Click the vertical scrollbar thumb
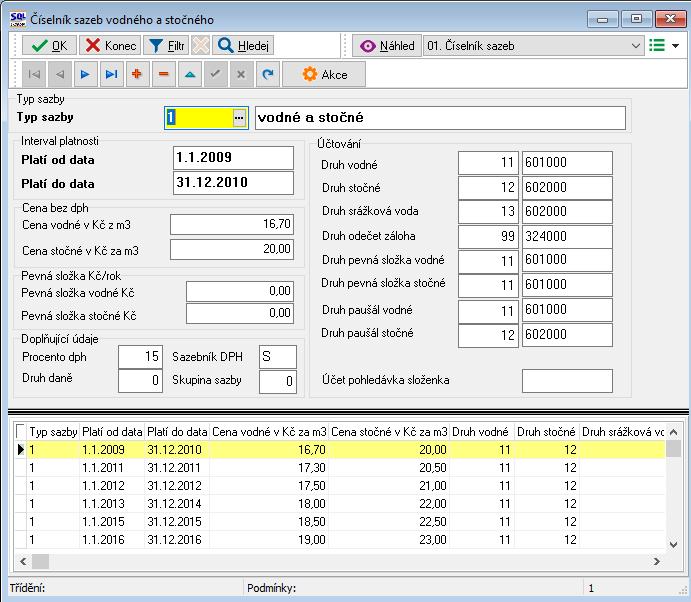Viewport: 691px width, 602px height. tap(673, 449)
